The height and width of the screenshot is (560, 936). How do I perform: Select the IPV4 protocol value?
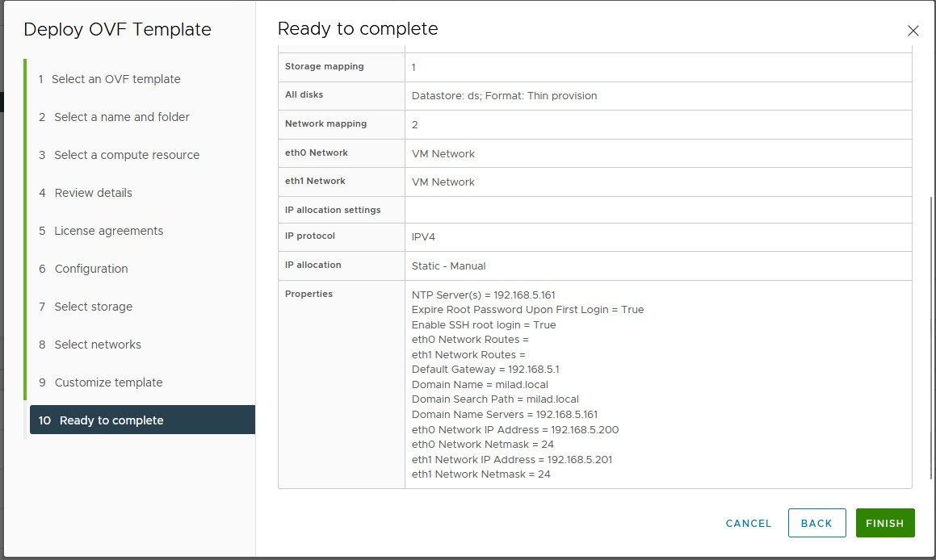(423, 236)
